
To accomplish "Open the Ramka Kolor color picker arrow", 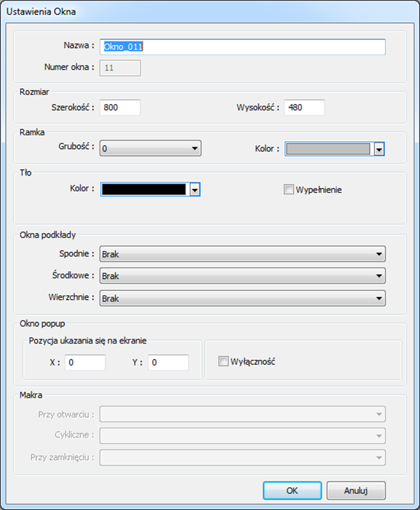I will tap(379, 150).
